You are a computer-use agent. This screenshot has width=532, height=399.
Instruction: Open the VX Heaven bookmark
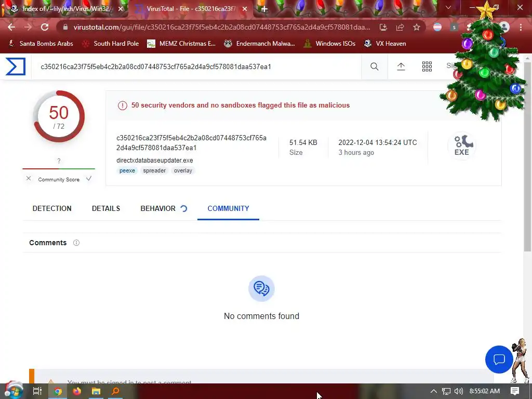pyautogui.click(x=385, y=44)
